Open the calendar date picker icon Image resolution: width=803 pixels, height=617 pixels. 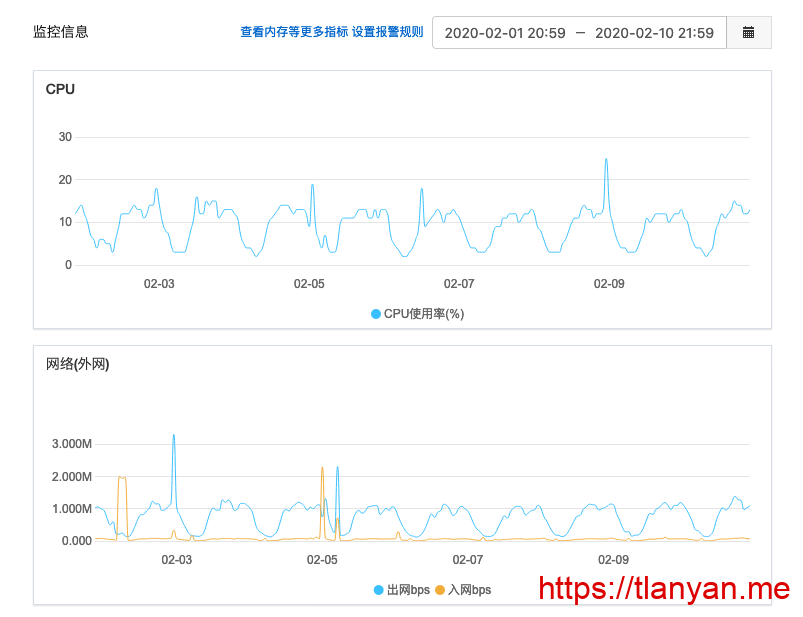748,33
